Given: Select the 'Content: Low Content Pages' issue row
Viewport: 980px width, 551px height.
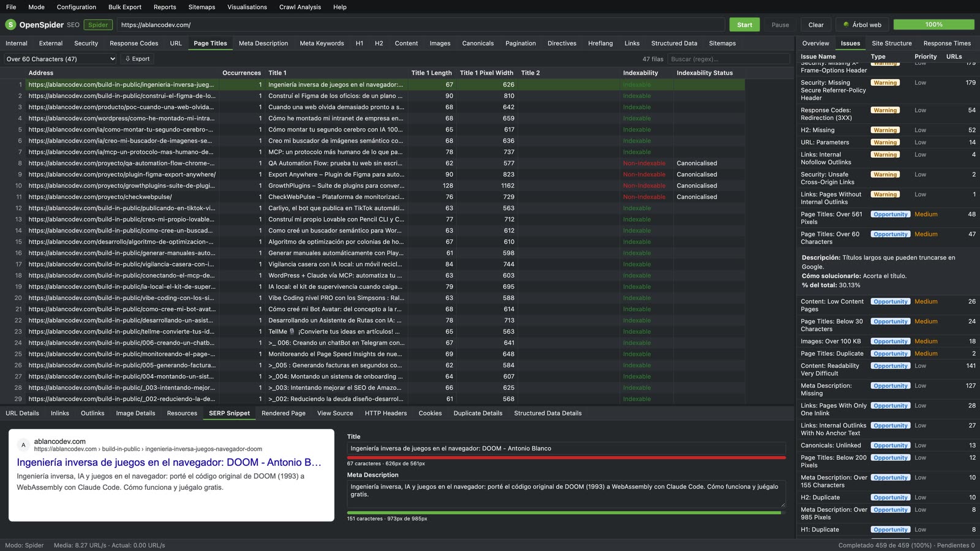Looking at the screenshot, I should pyautogui.click(x=888, y=305).
